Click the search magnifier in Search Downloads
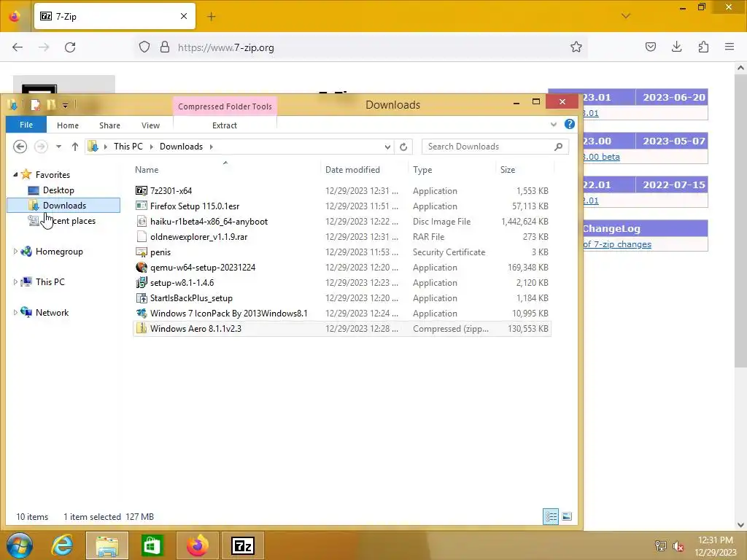The height and width of the screenshot is (560, 747). [558, 147]
